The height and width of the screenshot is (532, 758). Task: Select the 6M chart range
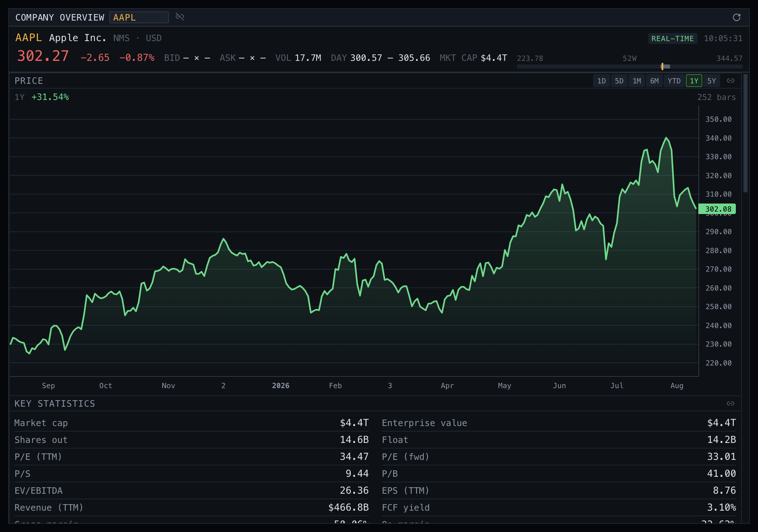coord(654,81)
